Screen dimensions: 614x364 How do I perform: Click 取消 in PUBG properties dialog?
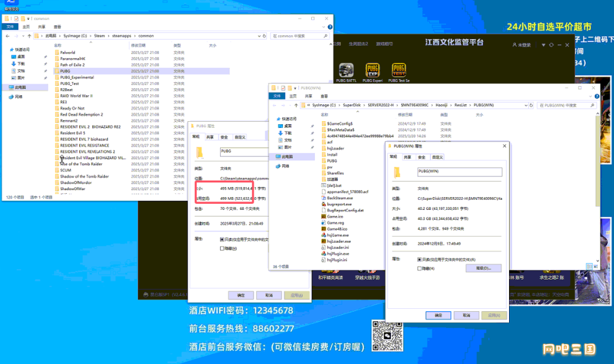point(269,295)
